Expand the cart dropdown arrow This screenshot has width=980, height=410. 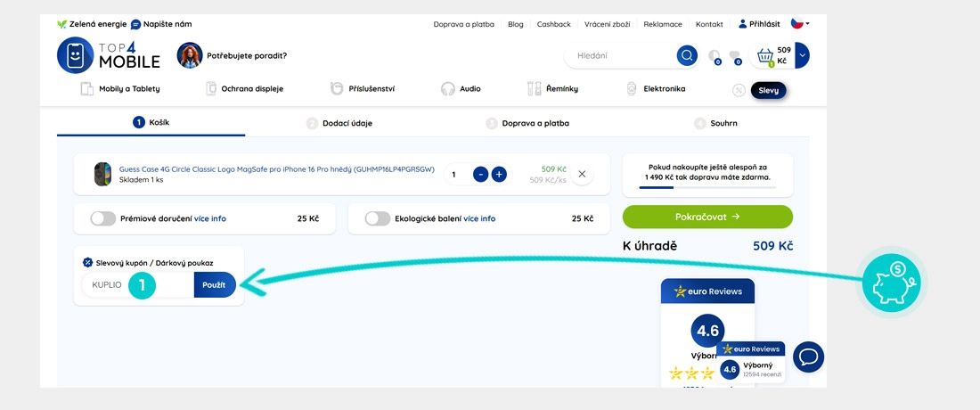[802, 55]
